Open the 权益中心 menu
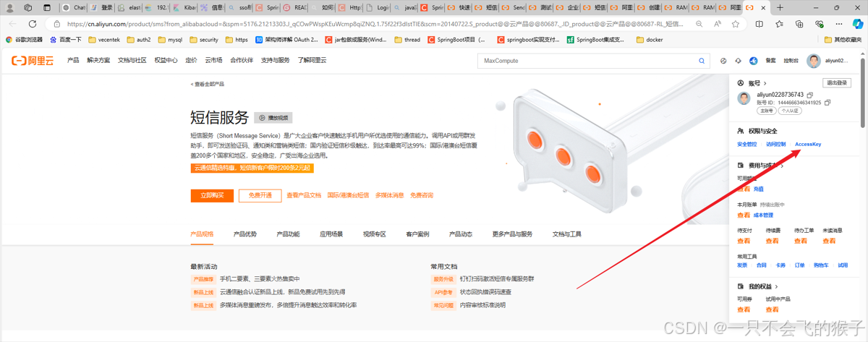 pos(166,61)
